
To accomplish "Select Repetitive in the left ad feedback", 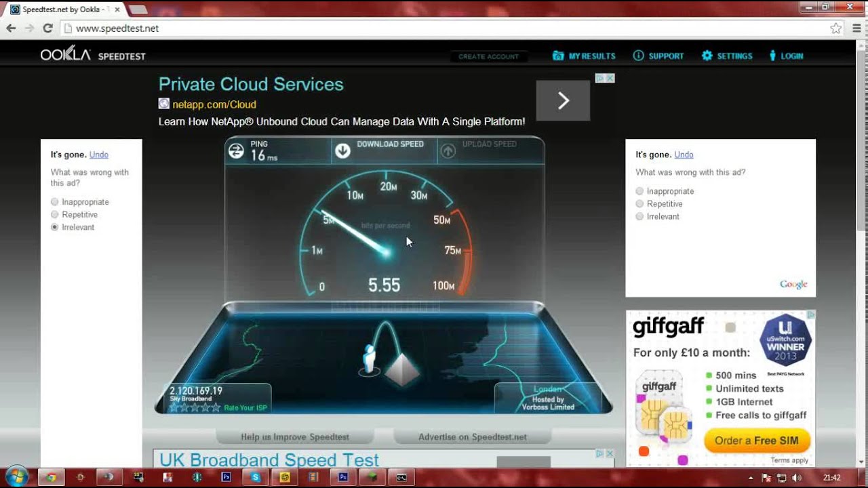I will 55,214.
